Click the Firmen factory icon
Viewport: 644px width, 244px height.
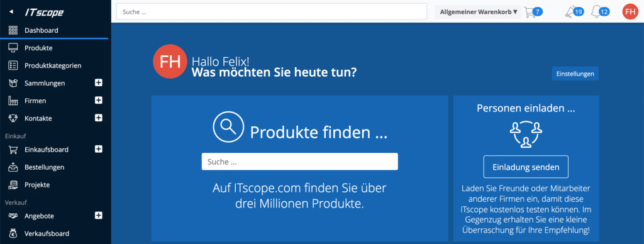[13, 101]
